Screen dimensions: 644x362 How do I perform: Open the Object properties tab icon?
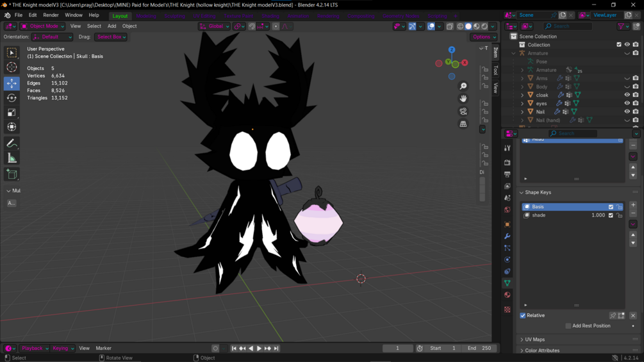pyautogui.click(x=508, y=224)
